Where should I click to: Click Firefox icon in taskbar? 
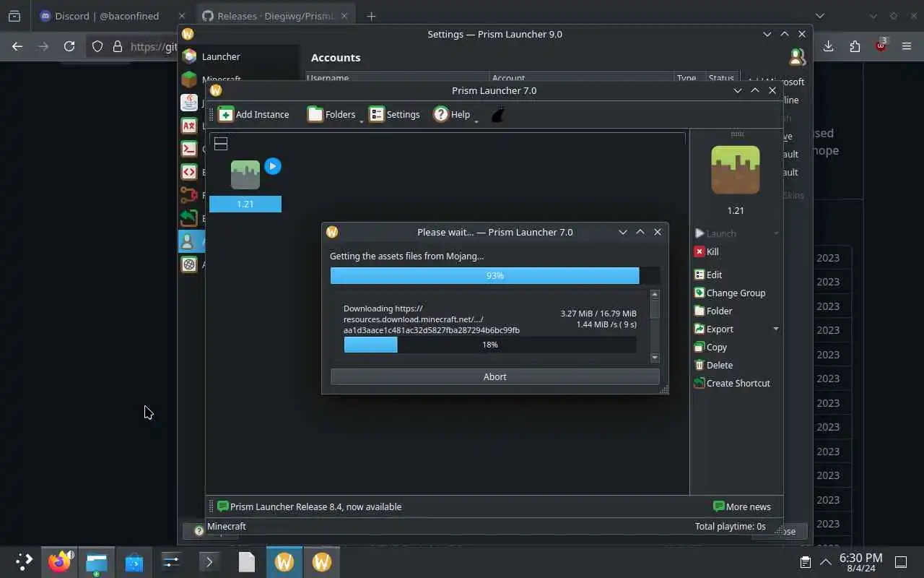pos(59,561)
